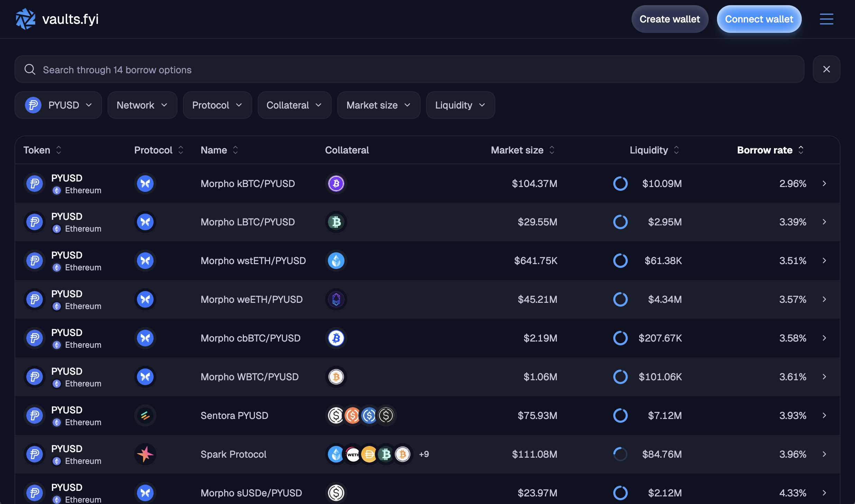855x504 pixels.
Task: Expand the Morpho weETH/PYUSD row chevron
Action: click(824, 299)
